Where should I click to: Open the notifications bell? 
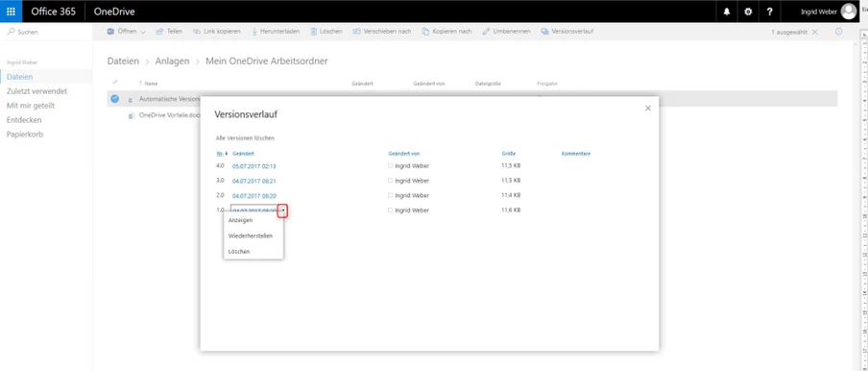tap(727, 12)
